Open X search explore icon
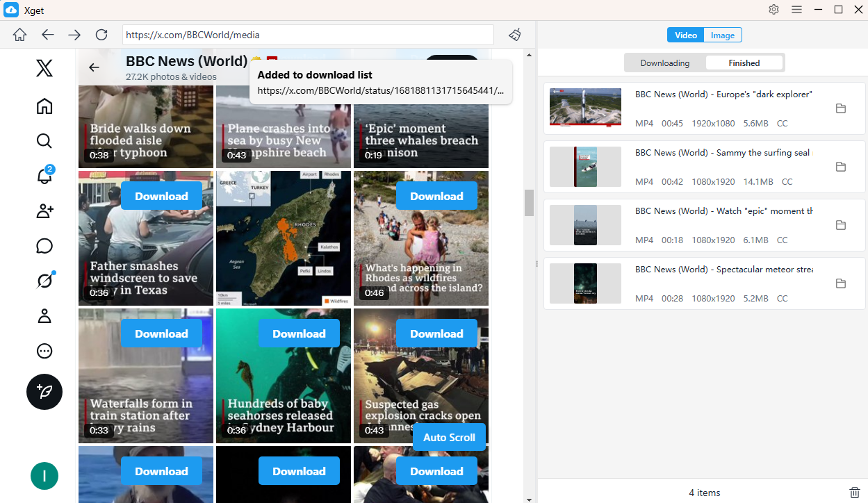This screenshot has height=503, width=868. coord(44,141)
